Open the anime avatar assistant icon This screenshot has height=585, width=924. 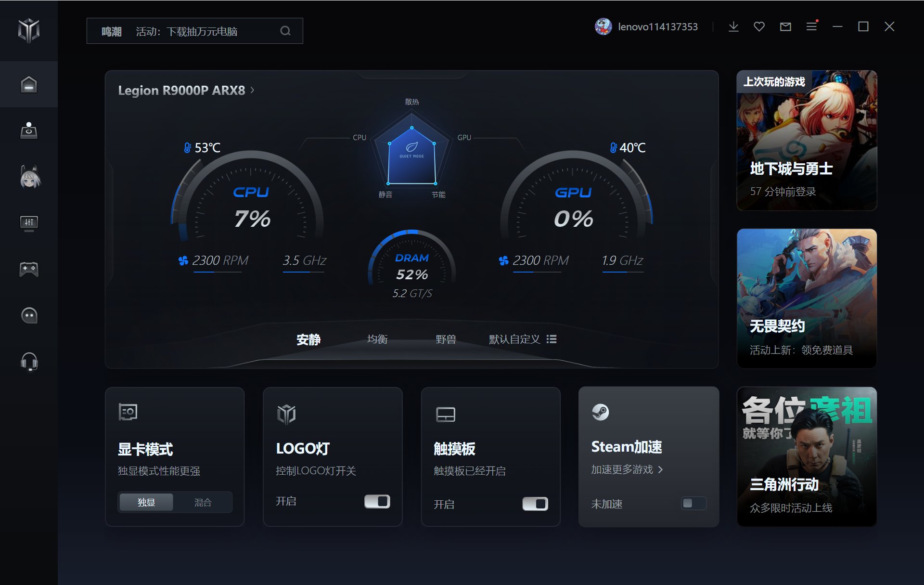pyautogui.click(x=30, y=177)
